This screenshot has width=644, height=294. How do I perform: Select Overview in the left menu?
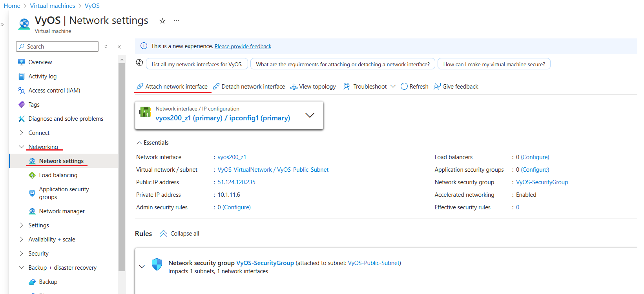click(x=40, y=62)
